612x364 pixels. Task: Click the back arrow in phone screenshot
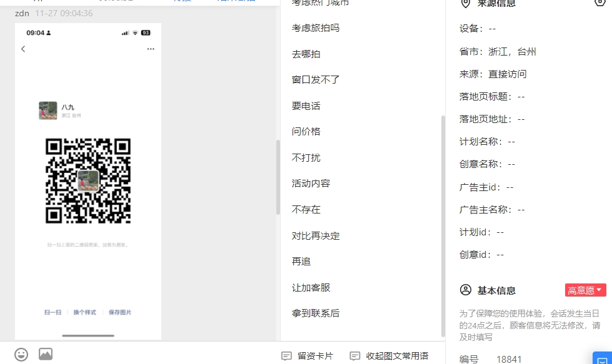coord(23,49)
